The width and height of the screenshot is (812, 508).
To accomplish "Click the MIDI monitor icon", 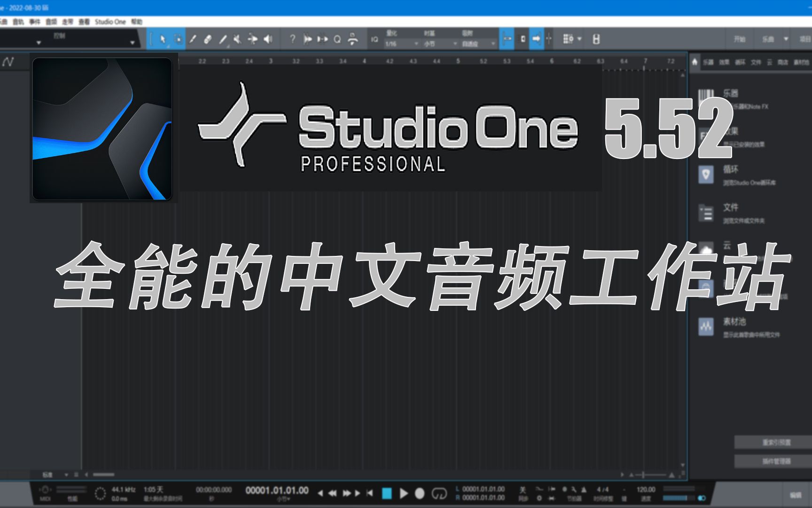I will [45, 490].
